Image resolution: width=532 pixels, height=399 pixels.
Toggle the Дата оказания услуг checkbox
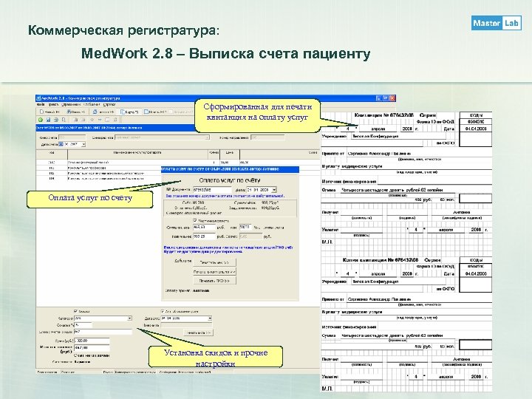coord(163,311)
